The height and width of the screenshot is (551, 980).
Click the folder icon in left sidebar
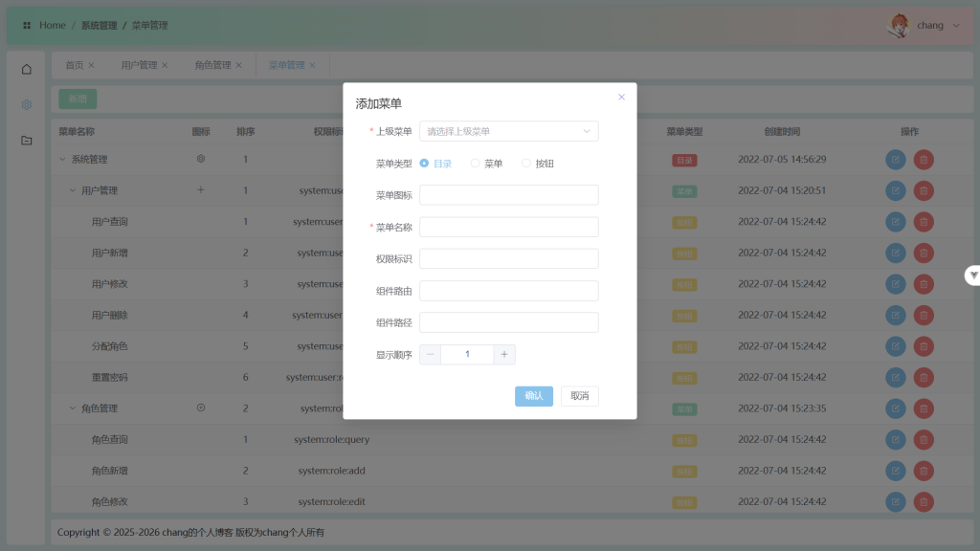coord(27,141)
